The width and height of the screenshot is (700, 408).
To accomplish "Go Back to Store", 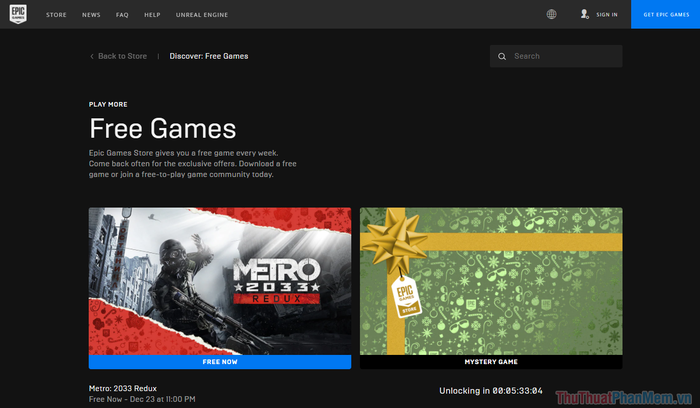I will tap(122, 56).
